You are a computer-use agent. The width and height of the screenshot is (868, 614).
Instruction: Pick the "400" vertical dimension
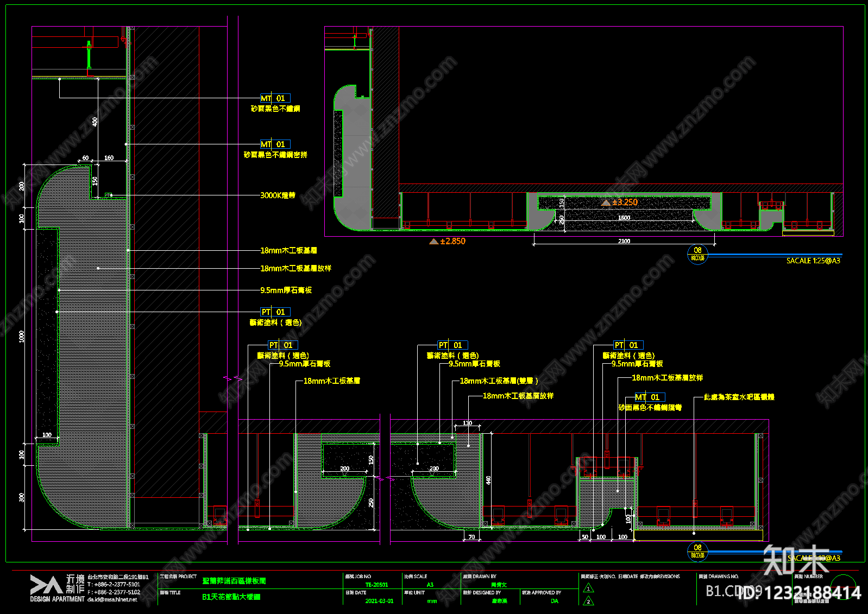coord(95,122)
